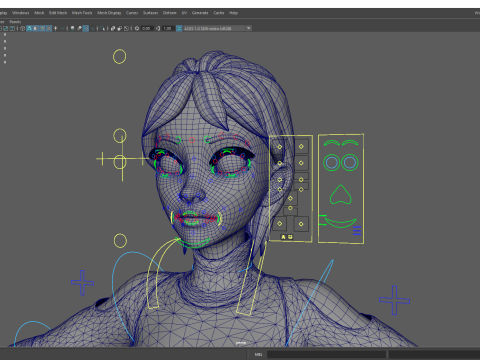Click the 0.00 exposure value field

click(x=147, y=28)
